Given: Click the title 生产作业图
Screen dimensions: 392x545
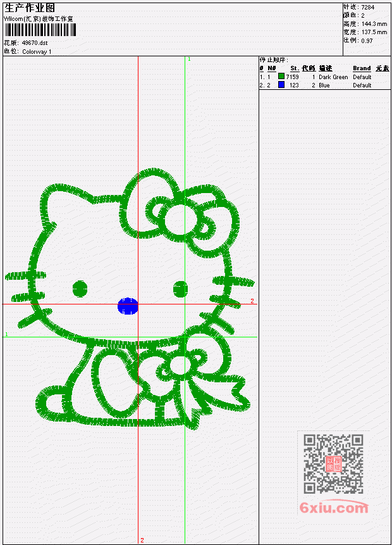Looking at the screenshot, I should point(29,8).
